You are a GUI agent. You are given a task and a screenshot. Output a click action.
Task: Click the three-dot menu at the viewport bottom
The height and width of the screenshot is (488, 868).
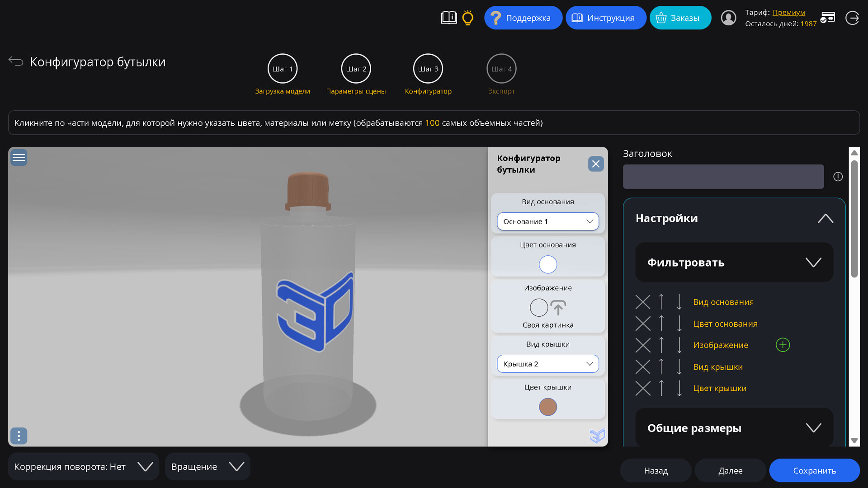[x=19, y=436]
